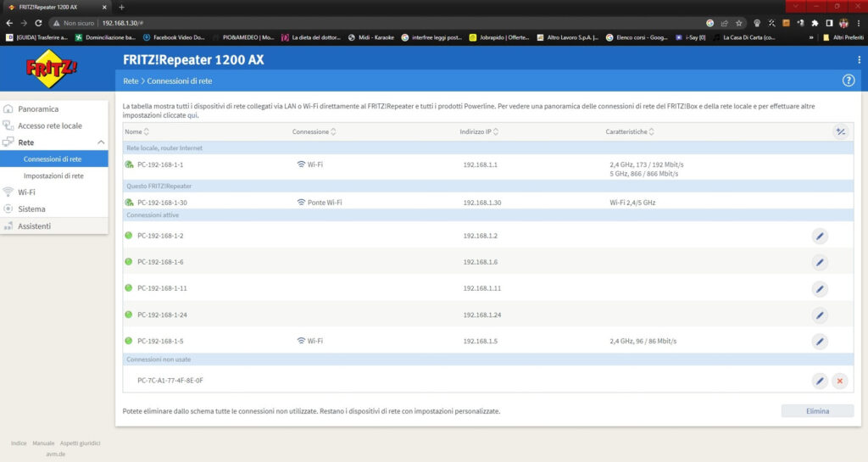Click the avm.de footer link

tap(55, 454)
